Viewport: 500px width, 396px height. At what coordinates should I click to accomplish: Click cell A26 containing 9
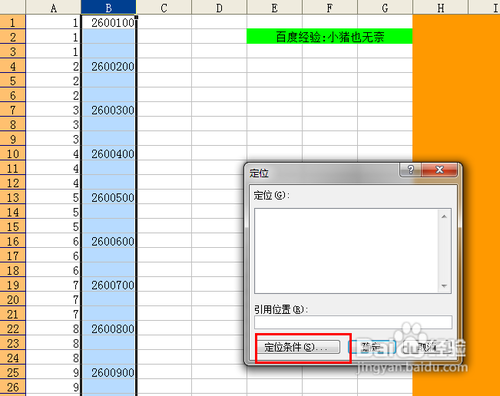pyautogui.click(x=53, y=387)
